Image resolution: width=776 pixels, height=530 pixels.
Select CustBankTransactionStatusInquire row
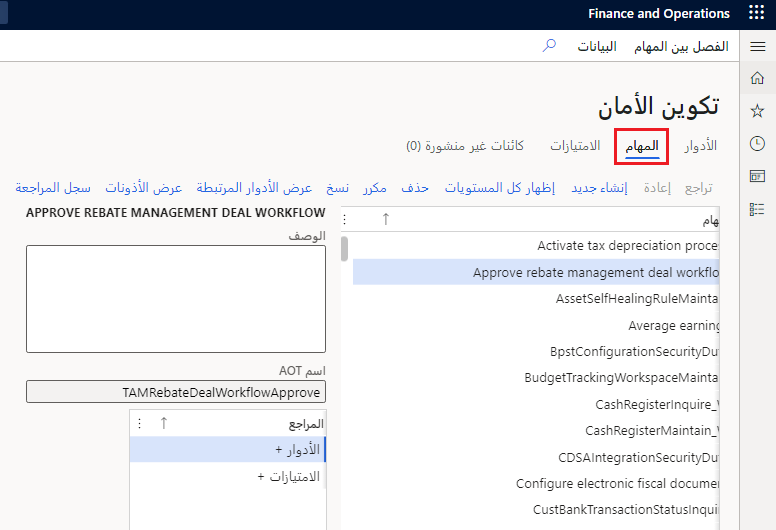[x=536, y=509]
